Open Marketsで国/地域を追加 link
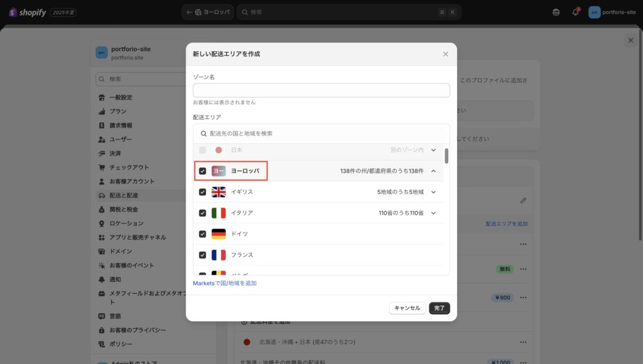643x364 pixels. (x=225, y=283)
